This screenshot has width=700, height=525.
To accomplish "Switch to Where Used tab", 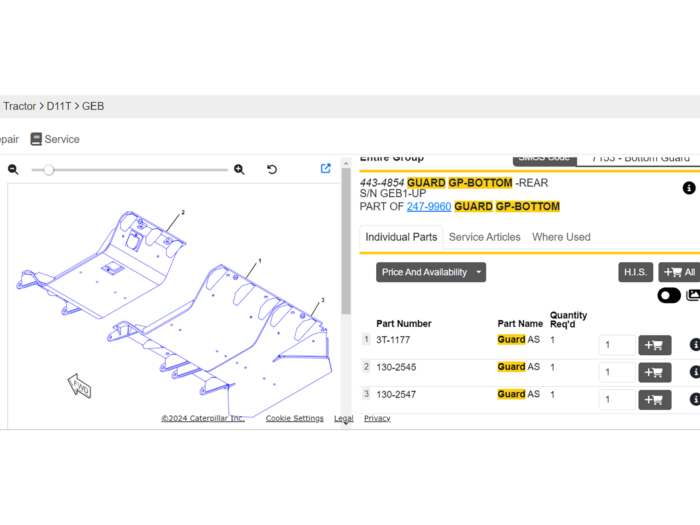I will 561,237.
